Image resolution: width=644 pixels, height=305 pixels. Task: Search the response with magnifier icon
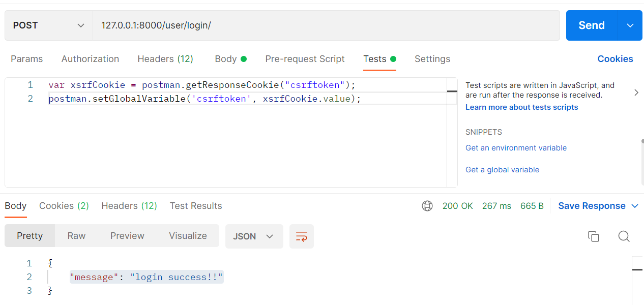point(624,236)
